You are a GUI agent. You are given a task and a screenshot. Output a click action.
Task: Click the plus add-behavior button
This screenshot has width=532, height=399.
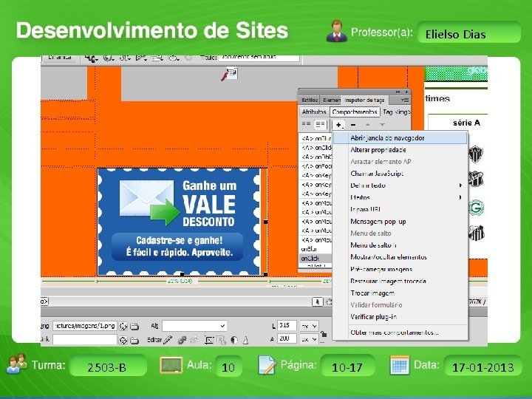(338, 125)
